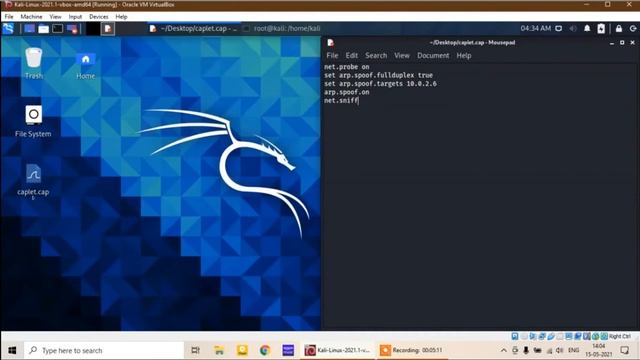Viewport: 640px width, 360px height.
Task: Click the Windows Start button
Action: (12, 350)
